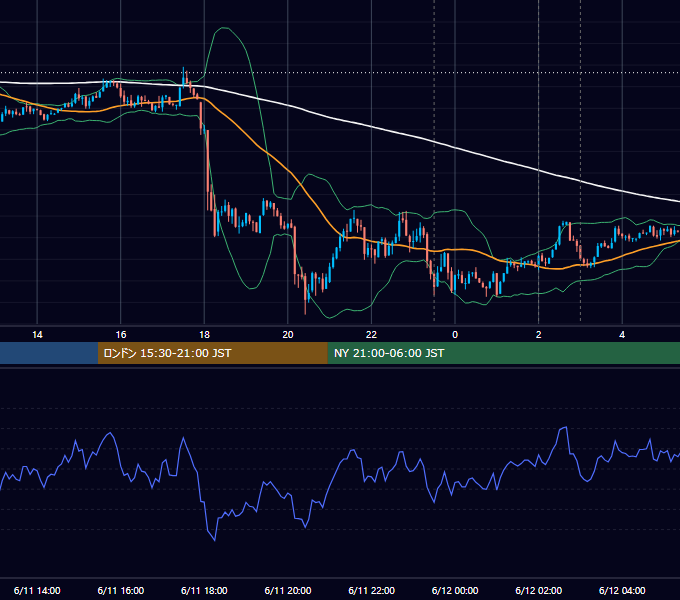Click the blue session bar before ロンドン
This screenshot has height=600, width=680.
(x=49, y=353)
